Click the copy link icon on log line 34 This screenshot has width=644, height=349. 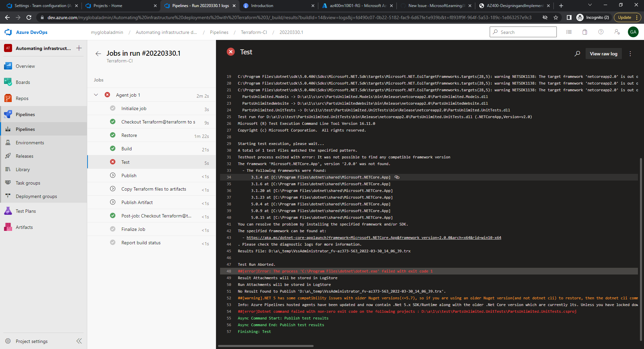(397, 177)
